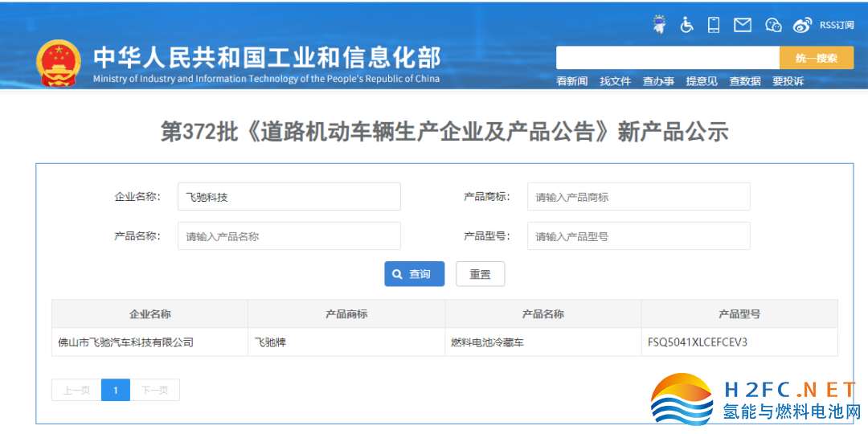Viewport: 868px width, 434px height.
Task: Click the page heading 第372批 新产品公示
Action: click(x=444, y=133)
